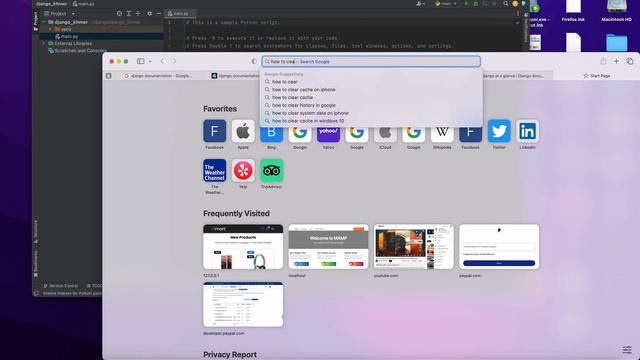
Task: Click into the Safari address bar
Action: 371,62
